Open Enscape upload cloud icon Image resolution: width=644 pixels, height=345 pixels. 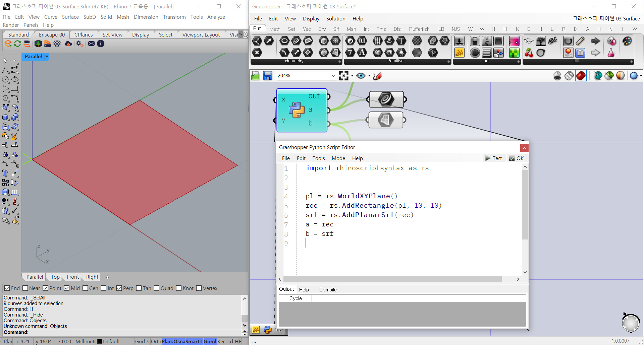[x=68, y=44]
